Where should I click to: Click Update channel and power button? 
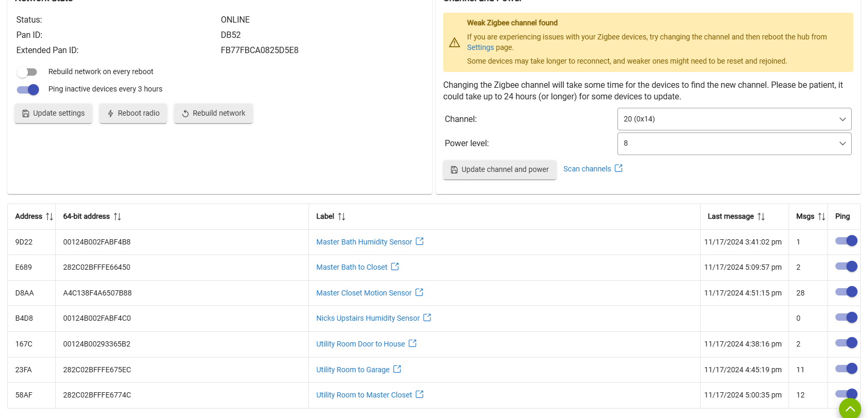(500, 169)
